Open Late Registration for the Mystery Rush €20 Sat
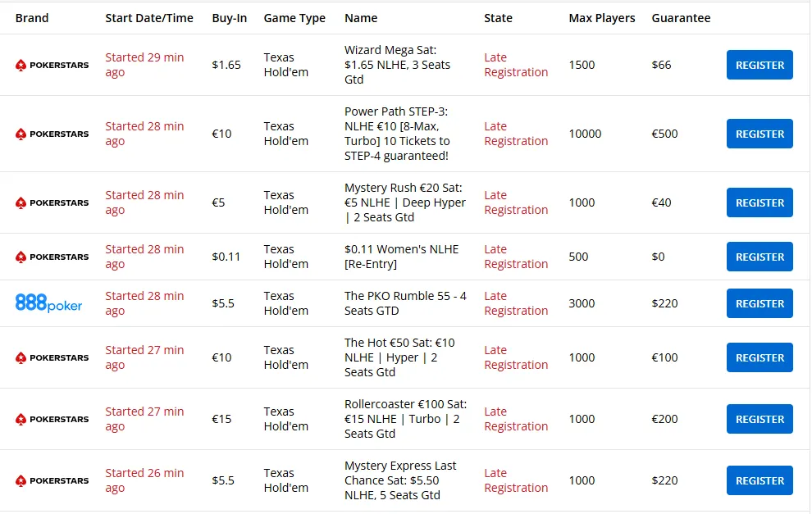The width and height of the screenshot is (812, 514). pyautogui.click(x=514, y=202)
